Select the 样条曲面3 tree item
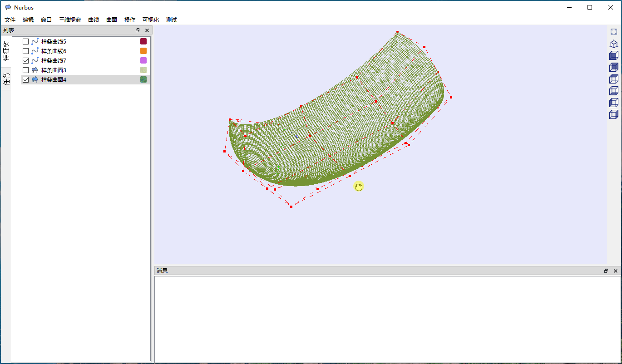The width and height of the screenshot is (622, 364). coord(54,70)
